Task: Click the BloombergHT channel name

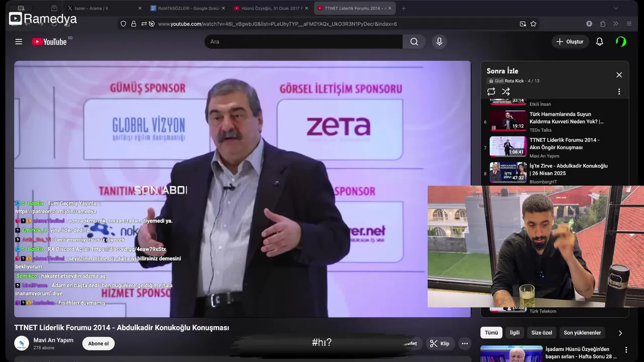Action: point(543,182)
